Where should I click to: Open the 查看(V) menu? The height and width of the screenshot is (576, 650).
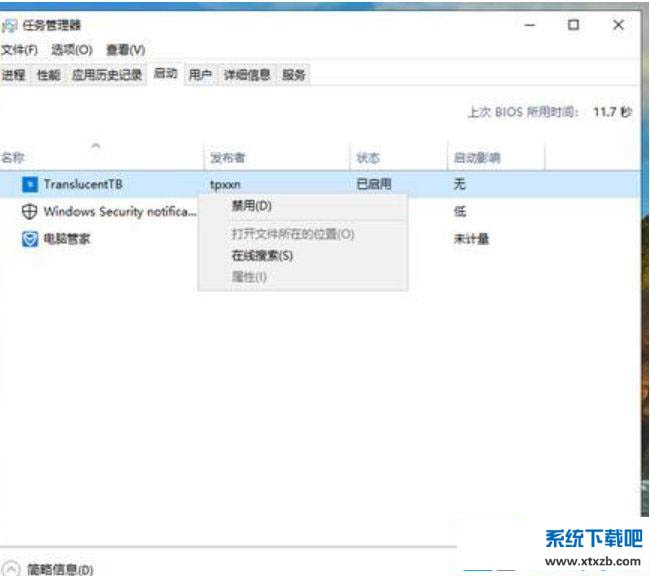(125, 50)
